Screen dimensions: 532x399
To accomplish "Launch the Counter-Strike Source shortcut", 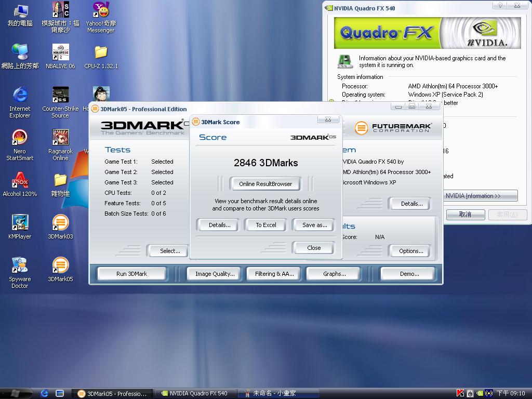I will coord(60,102).
